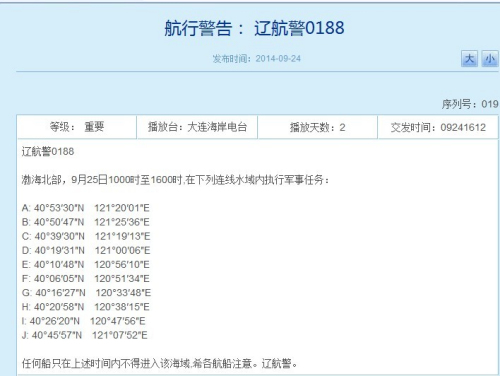
Task: Select the 播放台：大连海岸电台 cell
Action: (x=197, y=127)
